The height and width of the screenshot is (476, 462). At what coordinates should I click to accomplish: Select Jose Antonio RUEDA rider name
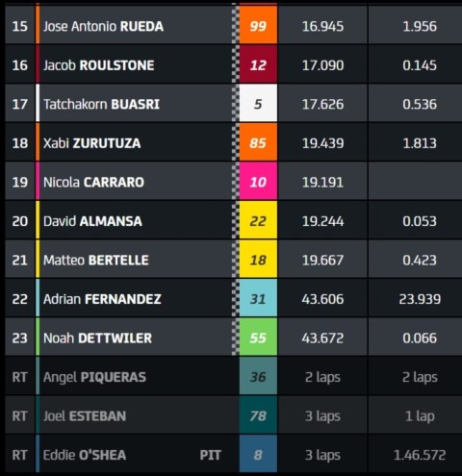[103, 26]
